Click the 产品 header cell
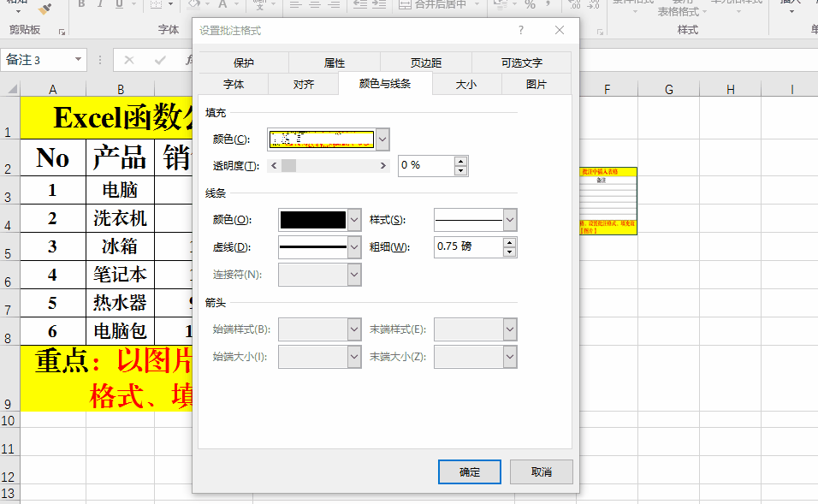This screenshot has height=504, width=818. (120, 157)
